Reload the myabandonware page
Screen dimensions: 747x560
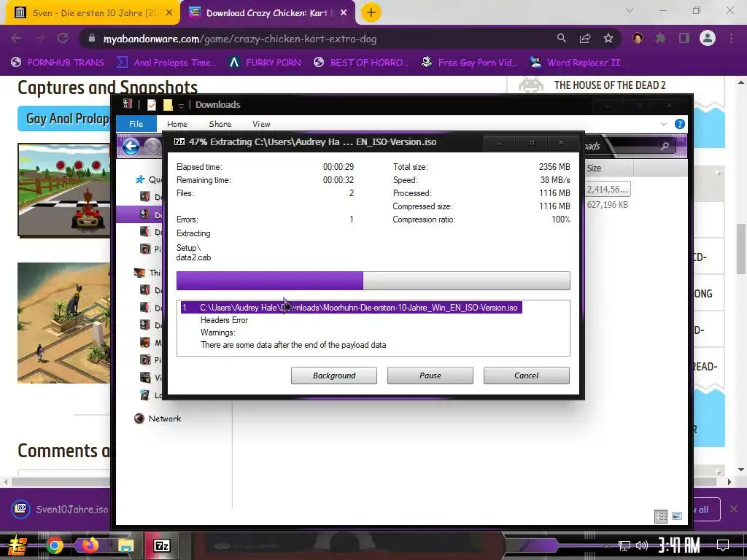[x=63, y=38]
